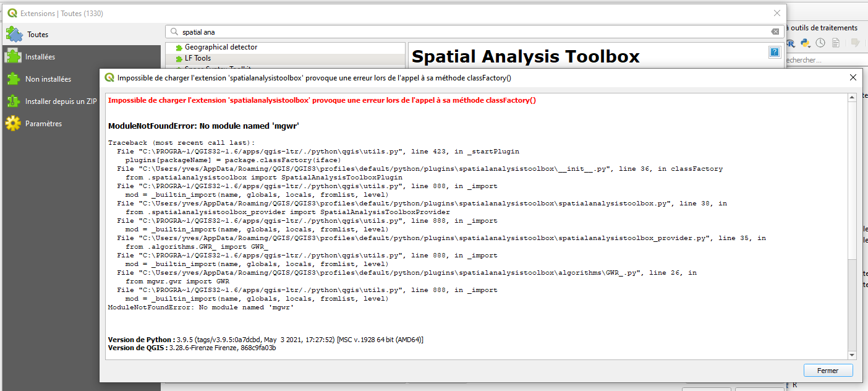This screenshot has width=868, height=391.
Task: Close the error dialog with Fermer button
Action: coord(828,371)
